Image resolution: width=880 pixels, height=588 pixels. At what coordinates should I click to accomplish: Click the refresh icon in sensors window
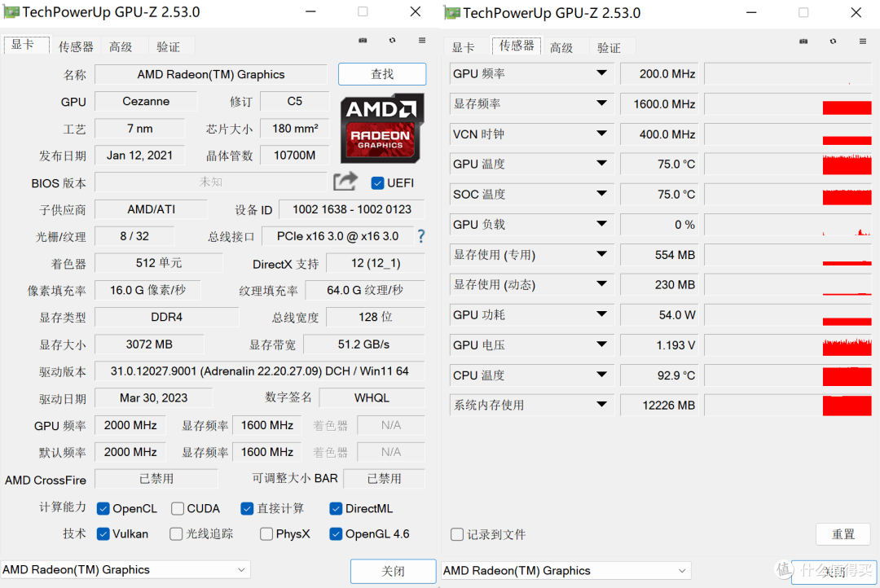833,42
